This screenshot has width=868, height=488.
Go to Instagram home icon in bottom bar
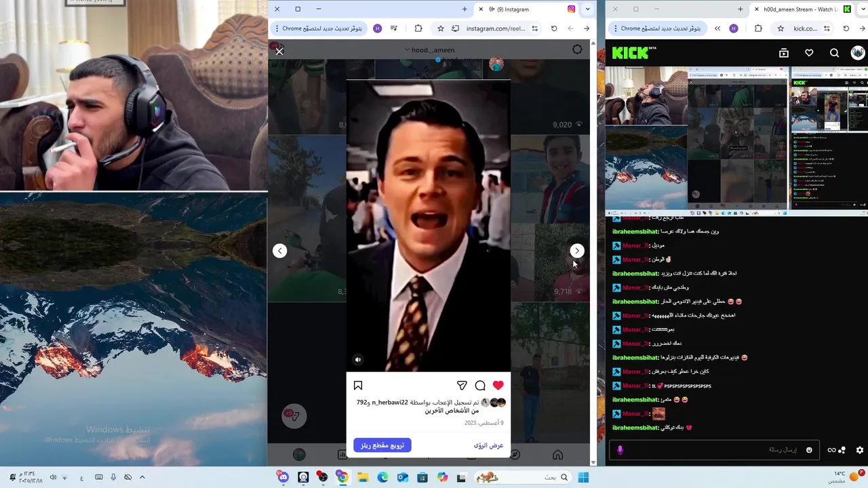(x=557, y=455)
